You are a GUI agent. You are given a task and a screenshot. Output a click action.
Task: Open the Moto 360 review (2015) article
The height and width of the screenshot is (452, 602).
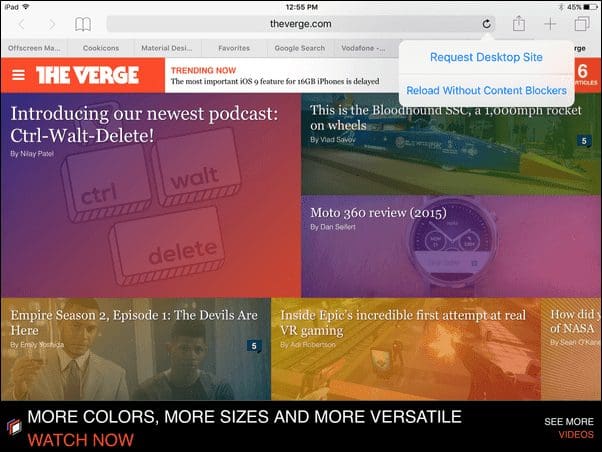pyautogui.click(x=451, y=246)
